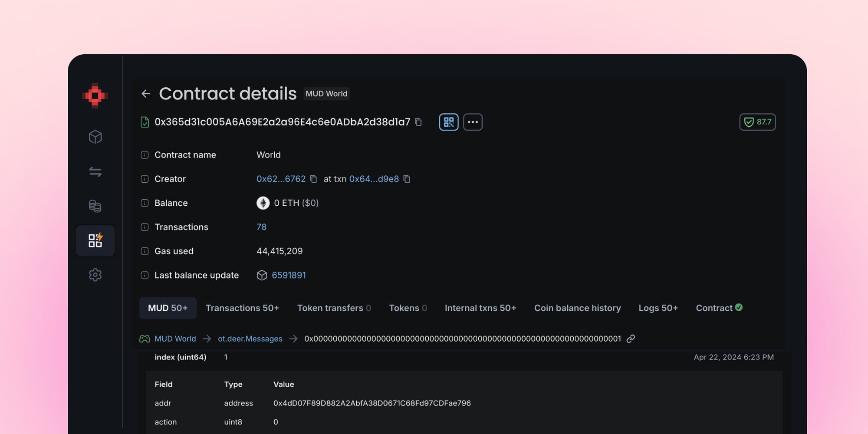Viewport: 868px width, 434px height.
Task: Click the gas used value 44,415,209
Action: click(279, 251)
